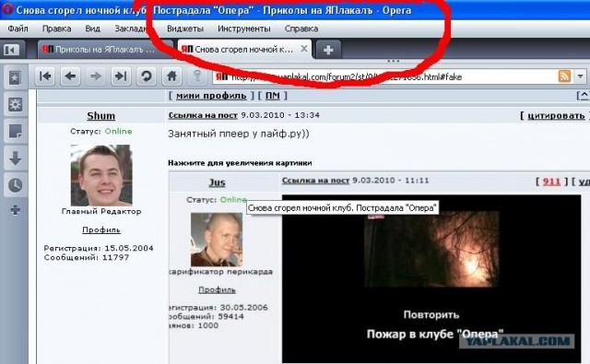Click the scroll-to-top '^' link

coord(584,96)
